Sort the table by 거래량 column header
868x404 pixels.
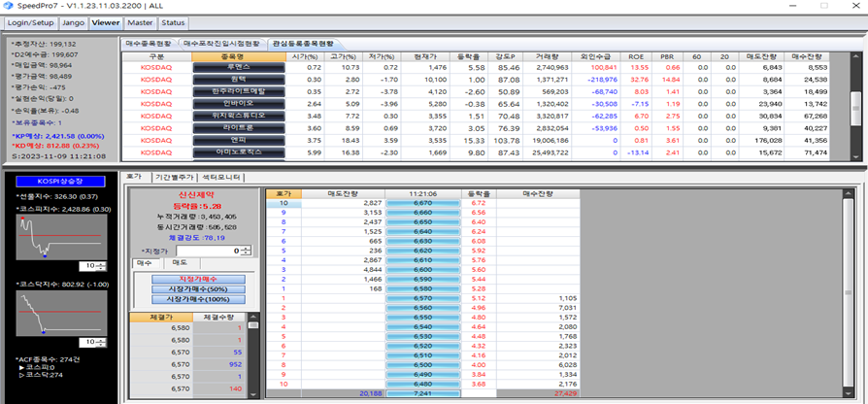(551, 56)
